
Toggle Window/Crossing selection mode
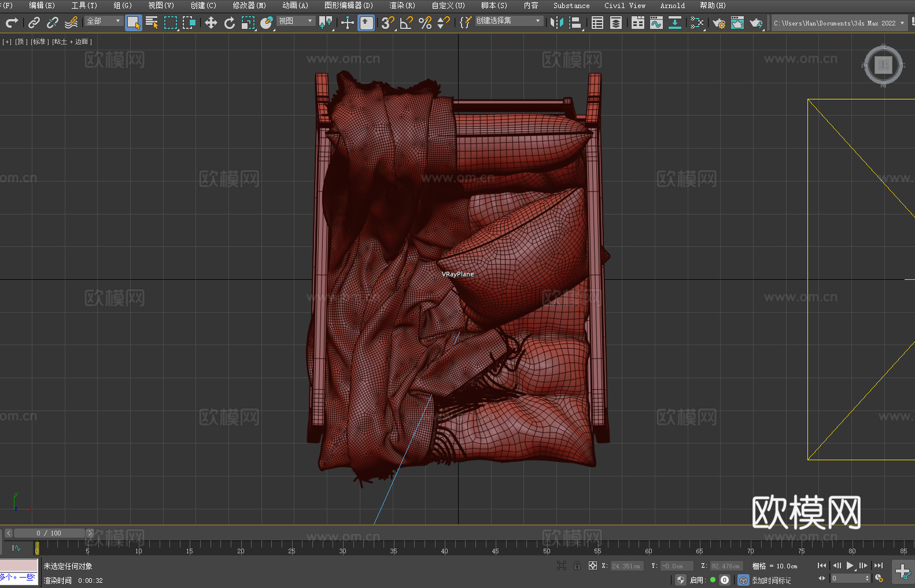189,23
